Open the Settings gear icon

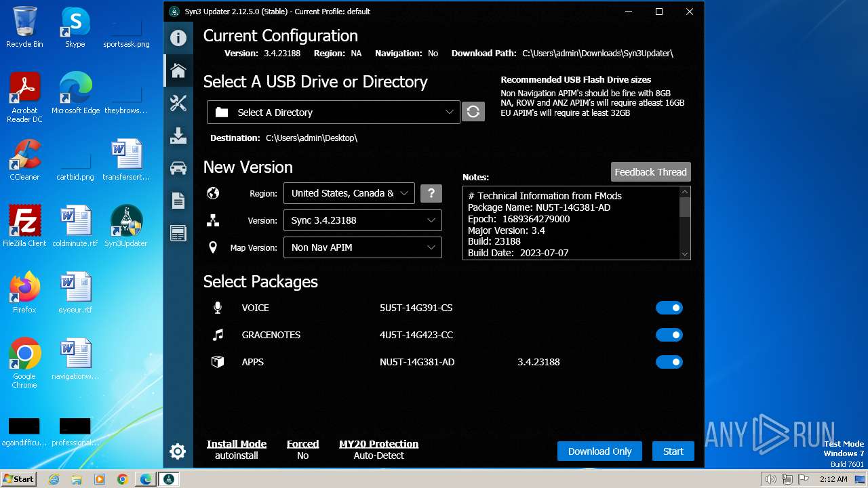click(178, 451)
